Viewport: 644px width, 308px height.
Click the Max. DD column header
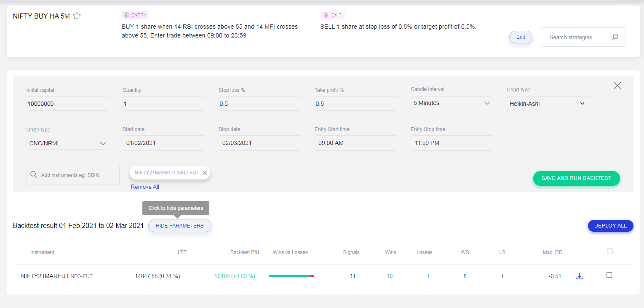click(552, 252)
